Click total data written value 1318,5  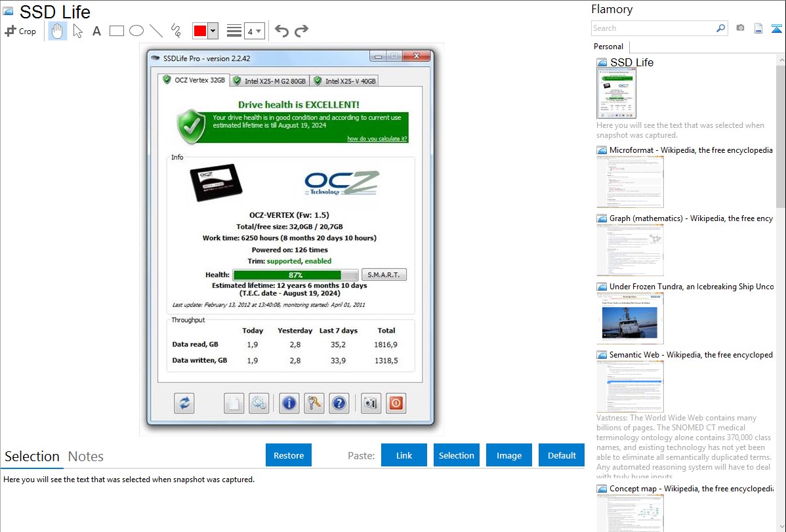coord(386,361)
